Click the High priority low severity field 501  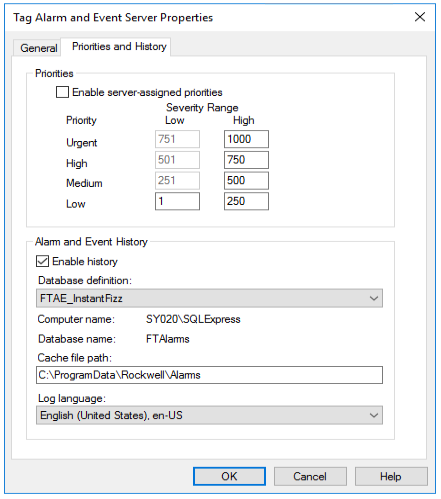(177, 160)
